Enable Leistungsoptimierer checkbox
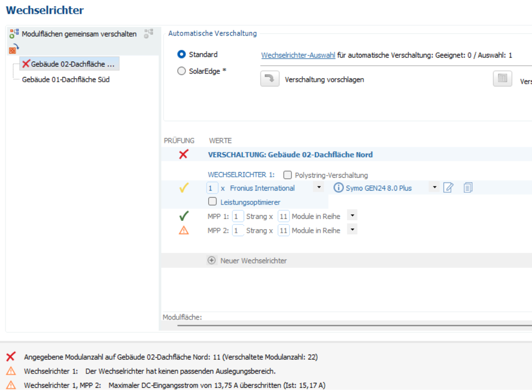 coord(212,201)
